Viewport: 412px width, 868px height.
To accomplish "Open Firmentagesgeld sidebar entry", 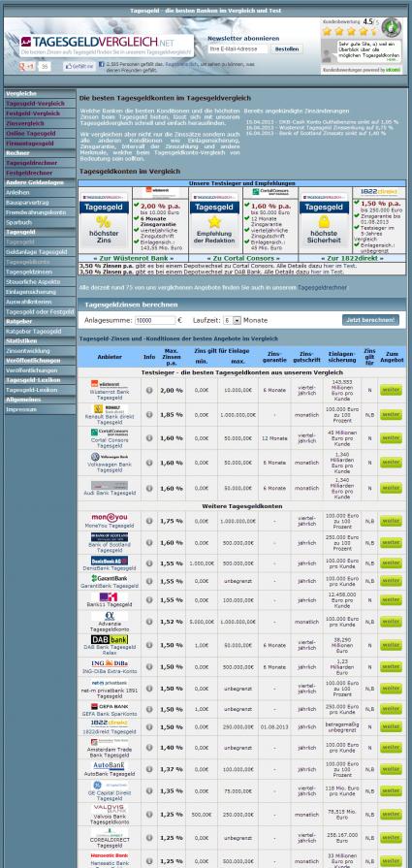I will point(30,144).
